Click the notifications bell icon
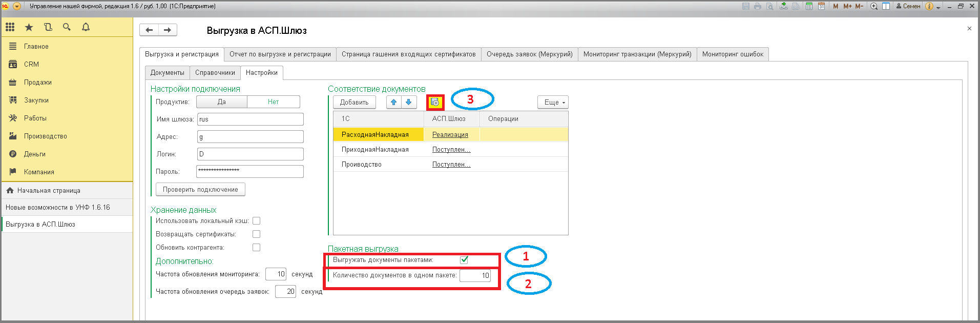This screenshot has width=980, height=323. click(x=86, y=27)
